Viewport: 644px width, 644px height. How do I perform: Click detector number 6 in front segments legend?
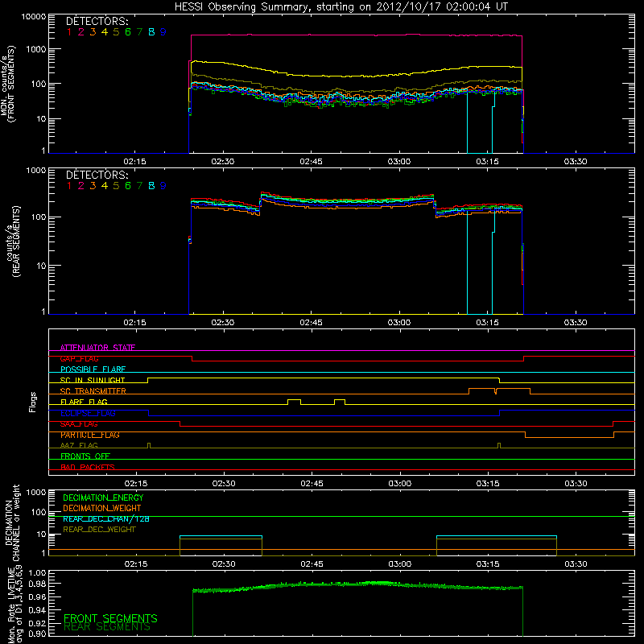128,32
